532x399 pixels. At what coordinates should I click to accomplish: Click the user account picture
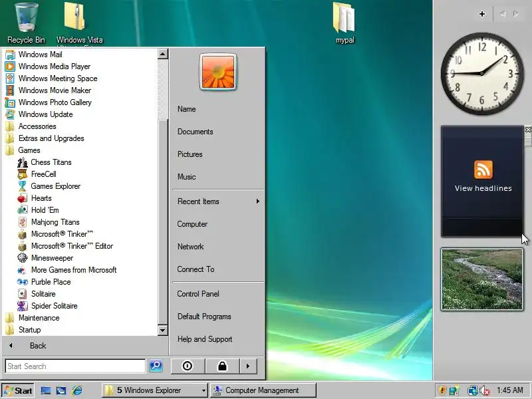click(x=218, y=72)
